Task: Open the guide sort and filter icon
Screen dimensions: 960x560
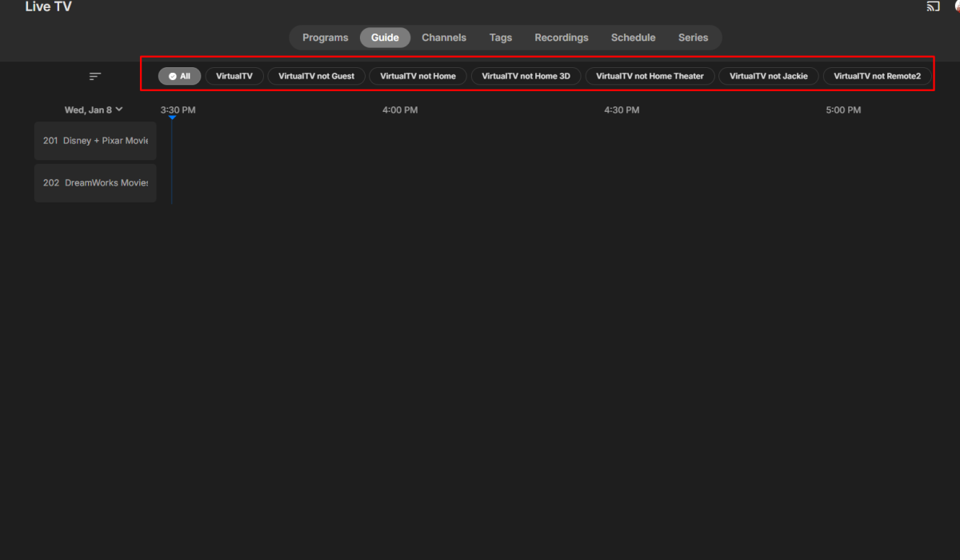Action: point(95,77)
